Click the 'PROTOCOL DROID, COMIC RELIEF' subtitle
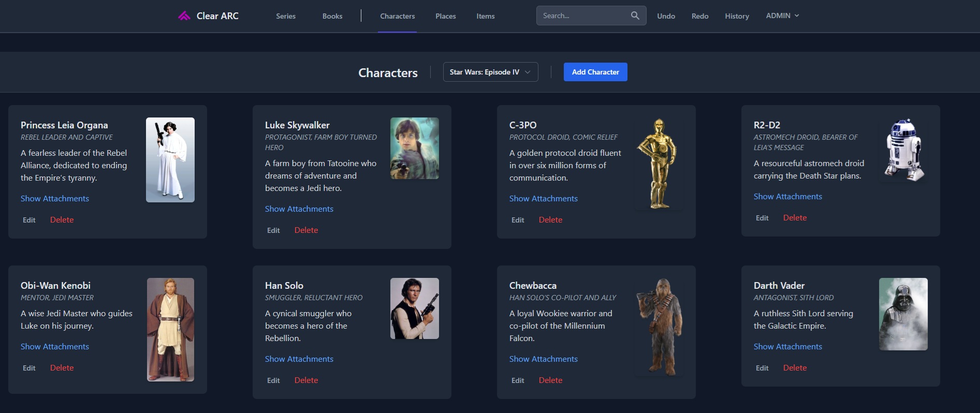Image resolution: width=980 pixels, height=413 pixels. pos(563,137)
